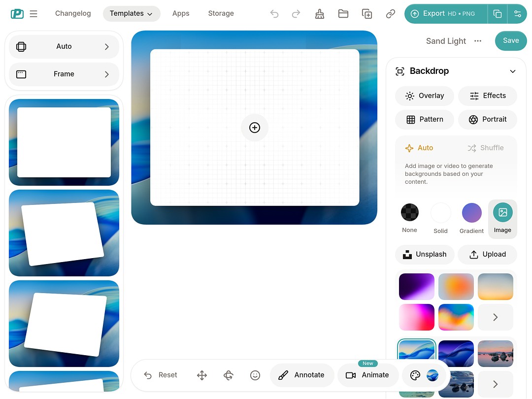Save the Sand Light template

click(x=510, y=40)
